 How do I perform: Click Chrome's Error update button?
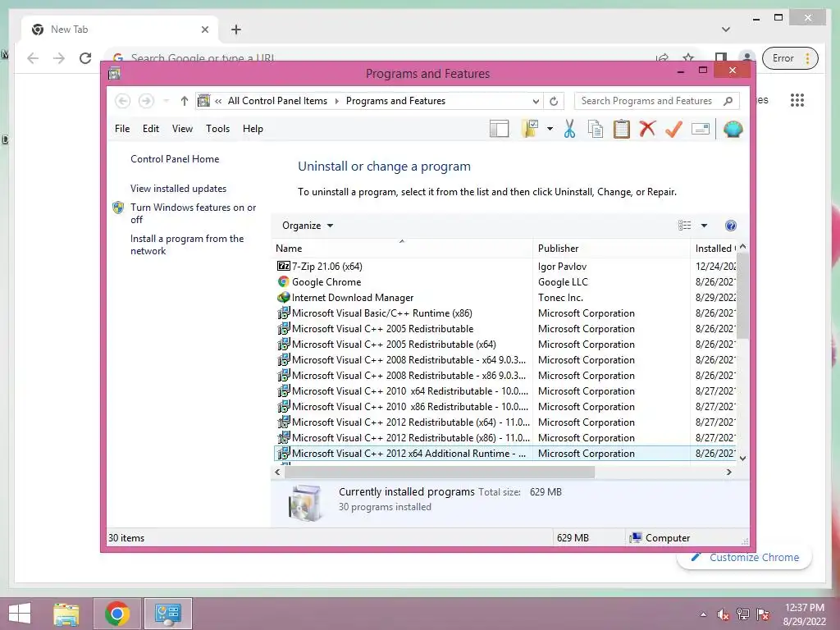tap(788, 58)
